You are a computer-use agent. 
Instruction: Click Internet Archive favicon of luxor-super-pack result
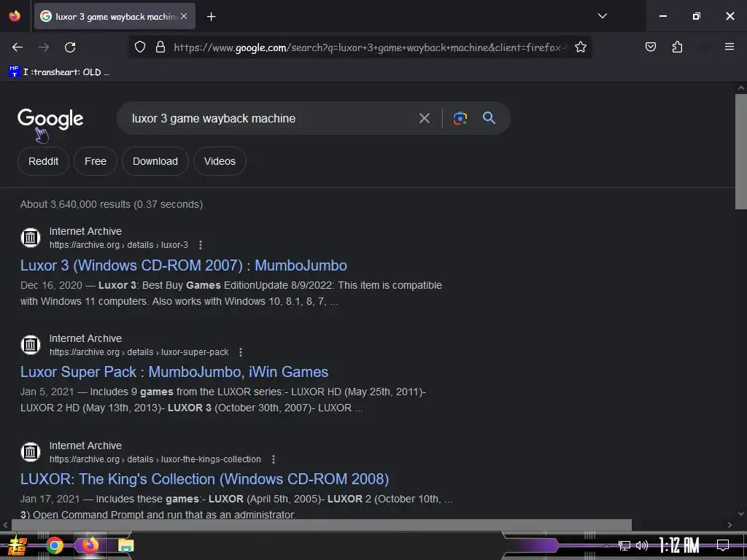pyautogui.click(x=31, y=344)
